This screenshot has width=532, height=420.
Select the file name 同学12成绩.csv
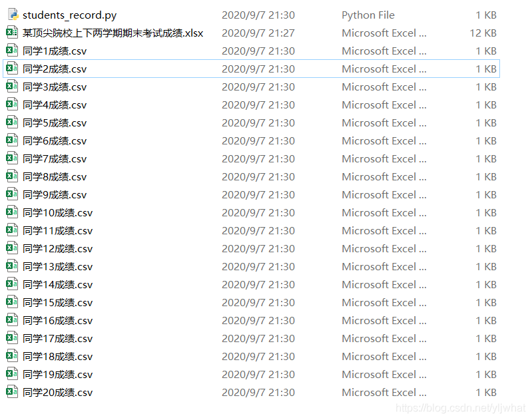click(x=58, y=249)
